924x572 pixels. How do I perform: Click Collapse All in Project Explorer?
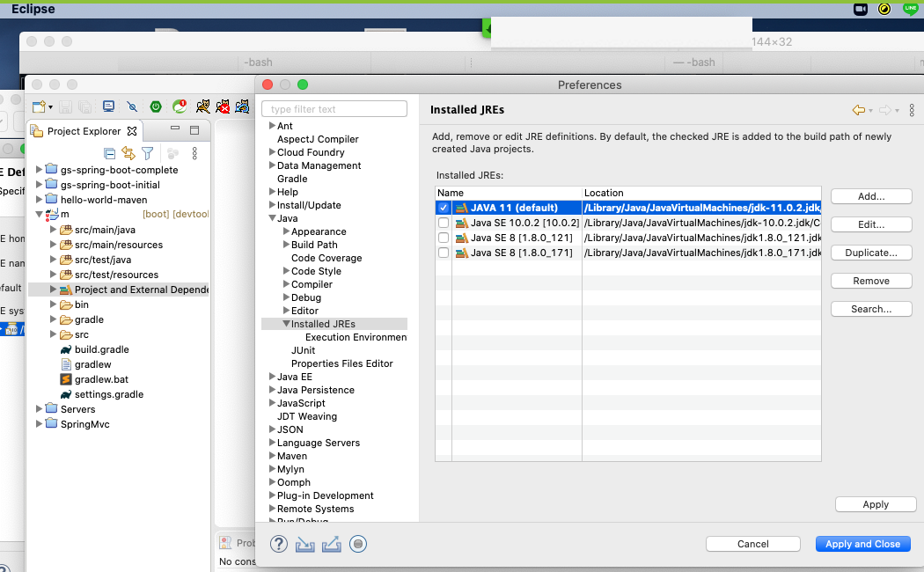click(110, 154)
